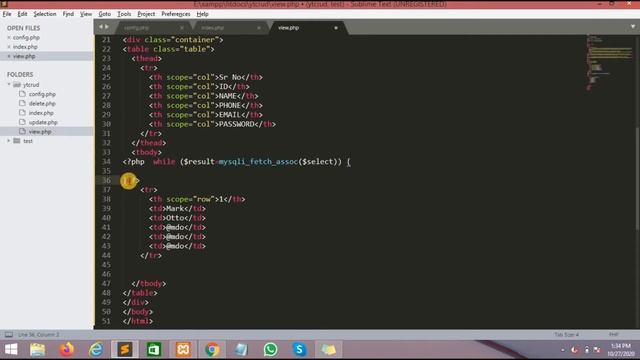Image resolution: width=640 pixels, height=360 pixels.
Task: Click the Tab Size setting in status bar
Action: [x=566, y=335]
